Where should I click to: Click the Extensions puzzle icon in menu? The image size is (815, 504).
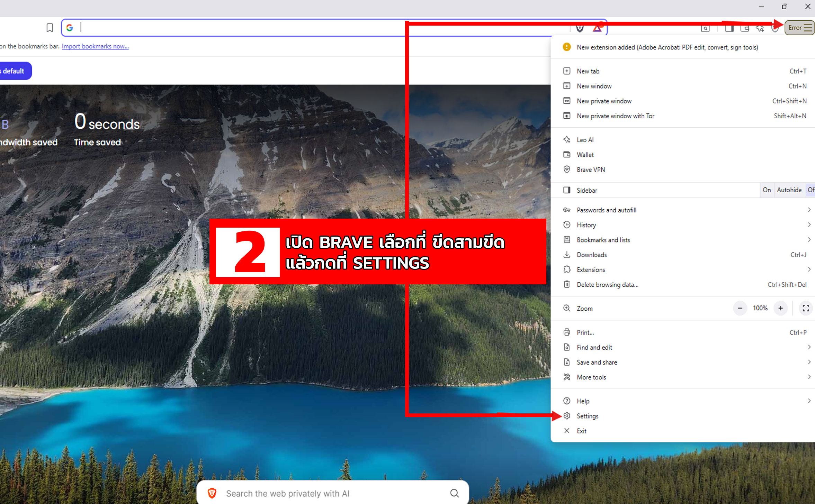click(x=567, y=269)
